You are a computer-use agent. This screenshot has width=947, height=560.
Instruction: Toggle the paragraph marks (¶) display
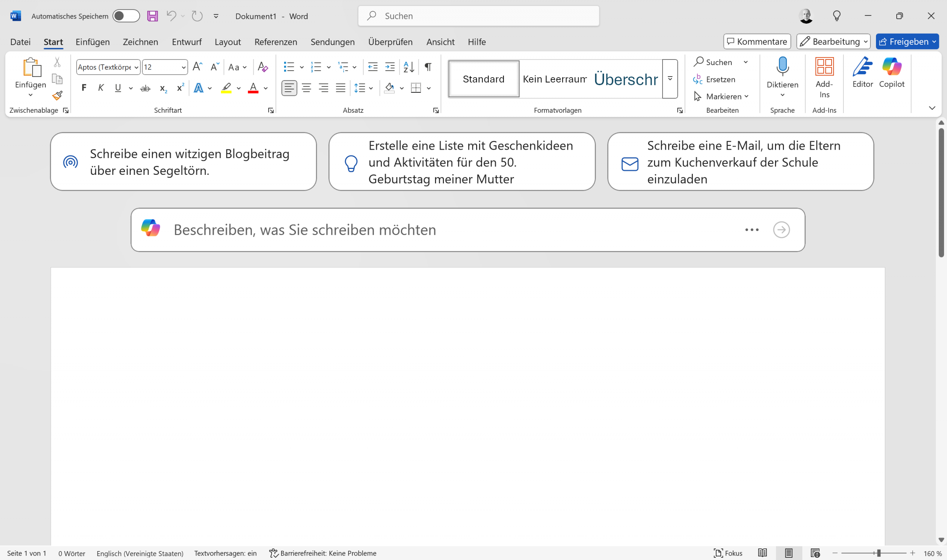coord(428,67)
